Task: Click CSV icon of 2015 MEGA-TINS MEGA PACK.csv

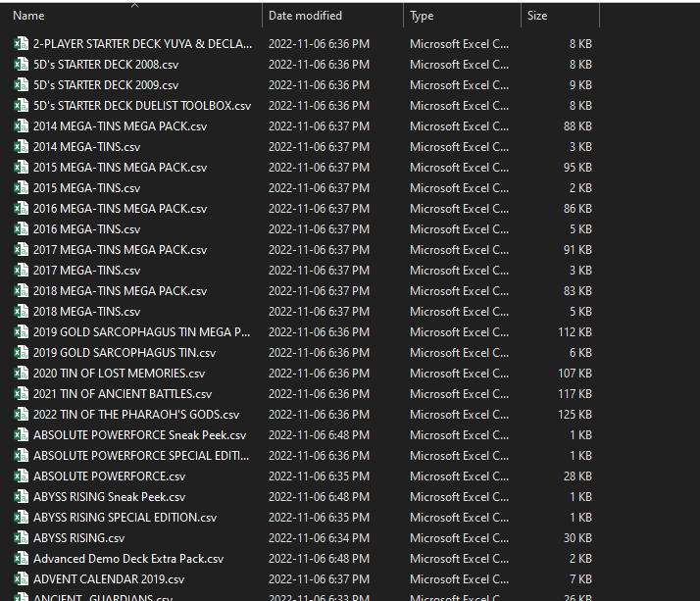Action: (21, 167)
